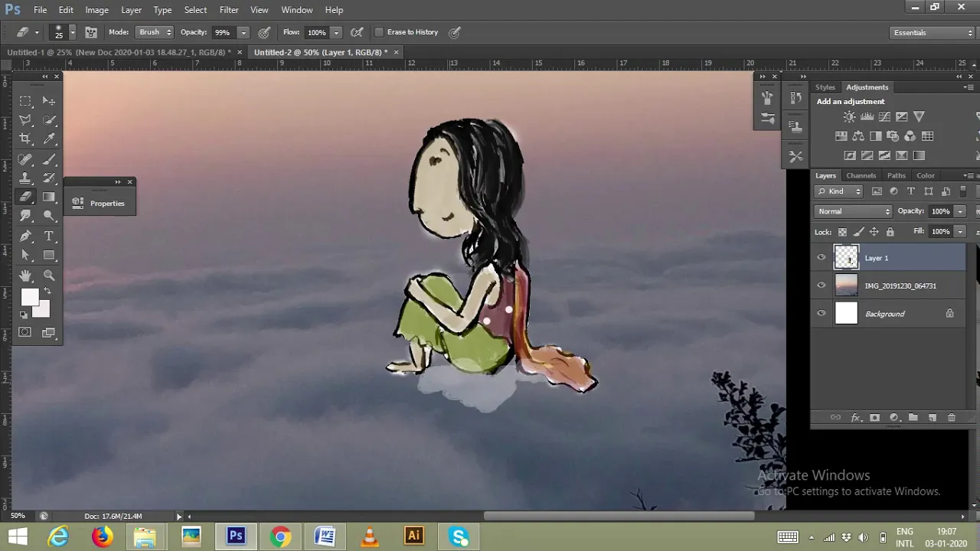Toggle tablet pressure controls size

[454, 32]
